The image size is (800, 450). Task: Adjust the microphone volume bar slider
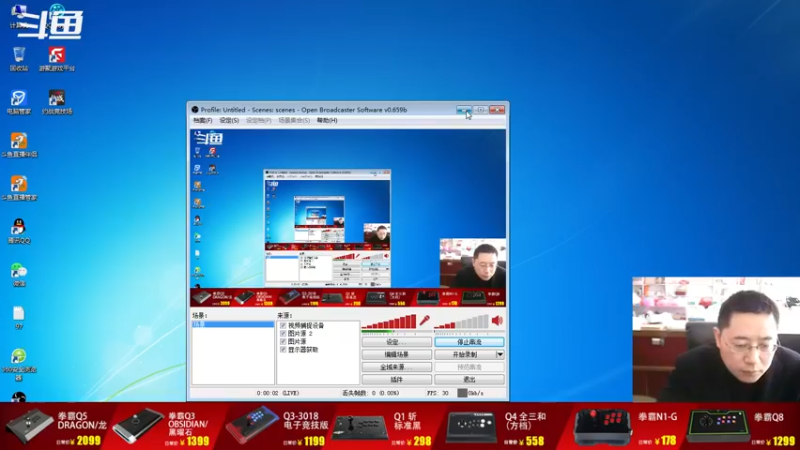(389, 321)
